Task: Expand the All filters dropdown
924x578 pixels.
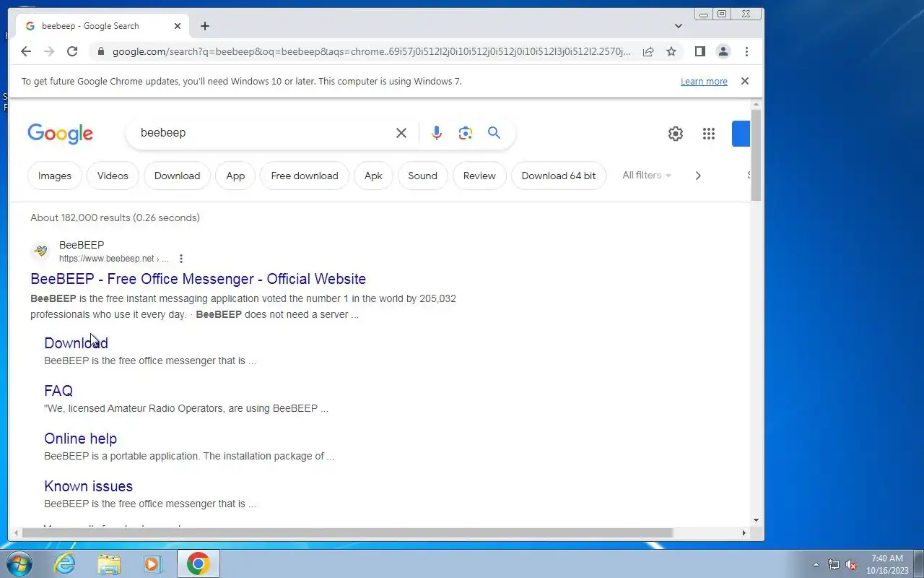Action: tap(647, 176)
